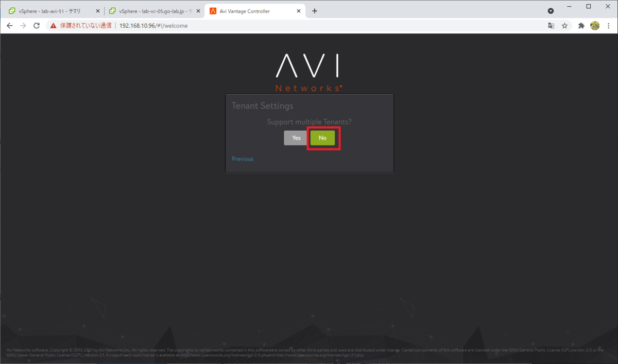Select the Avi Vantage Controller tab
Image resolution: width=618 pixels, height=364 pixels.
[255, 11]
